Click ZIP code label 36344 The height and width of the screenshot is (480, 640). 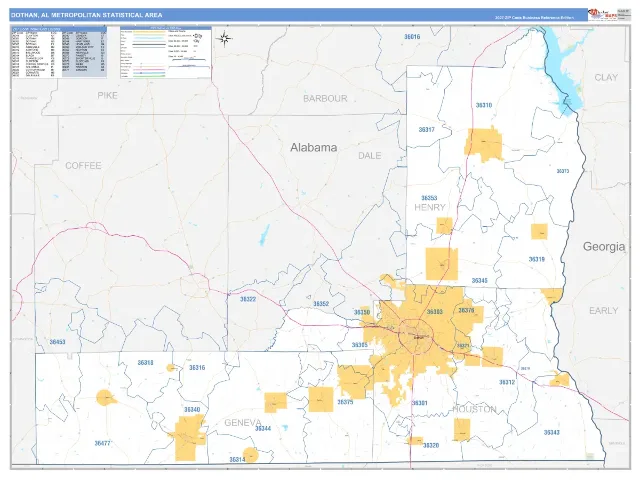point(263,429)
